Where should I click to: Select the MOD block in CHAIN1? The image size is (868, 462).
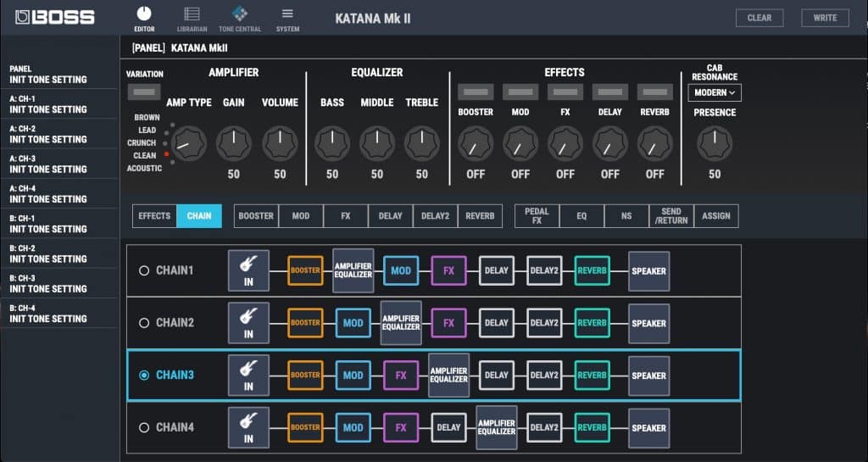point(401,270)
